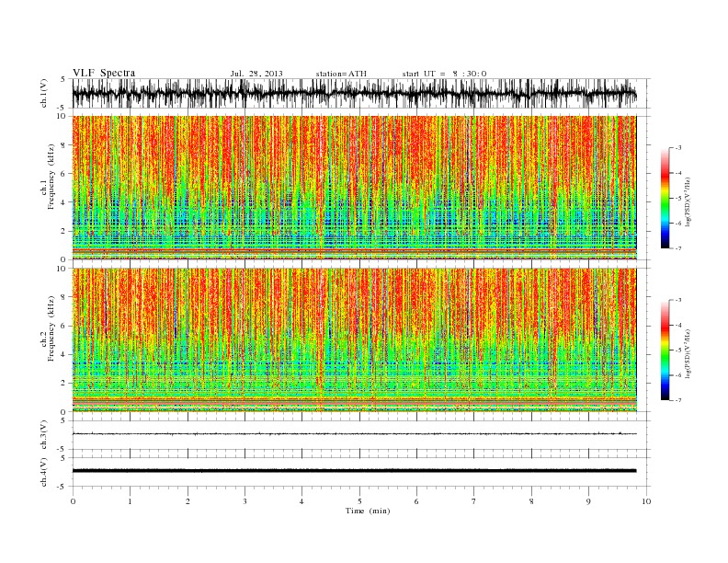Click the "station=ATH" header label
Image resolution: width=728 pixels, height=563 pixels.
[341, 74]
